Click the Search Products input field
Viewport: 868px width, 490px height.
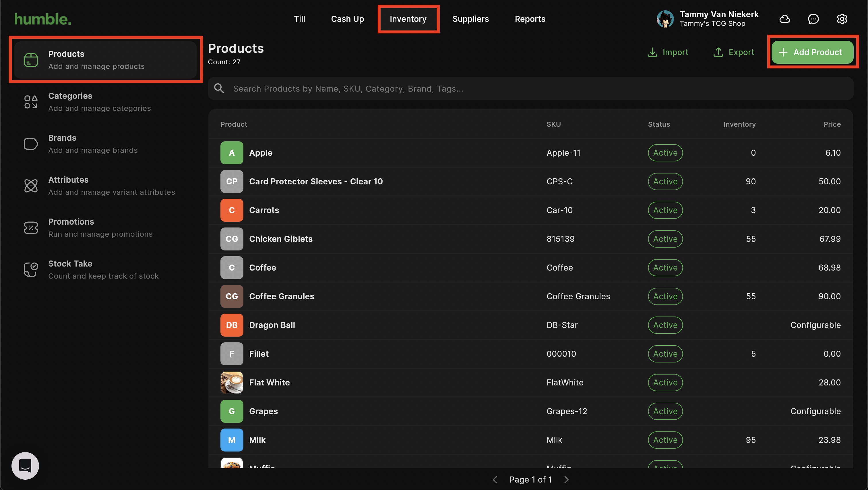[530, 89]
